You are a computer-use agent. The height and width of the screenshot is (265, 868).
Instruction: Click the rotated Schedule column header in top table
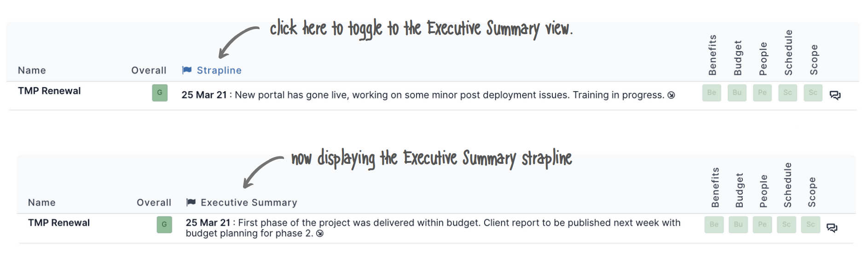(788, 52)
